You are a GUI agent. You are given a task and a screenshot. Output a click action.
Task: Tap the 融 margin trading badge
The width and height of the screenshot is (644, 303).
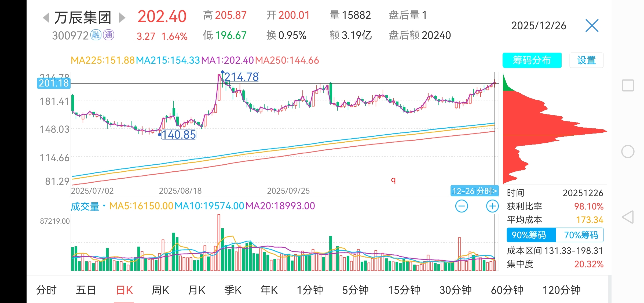coord(96,35)
